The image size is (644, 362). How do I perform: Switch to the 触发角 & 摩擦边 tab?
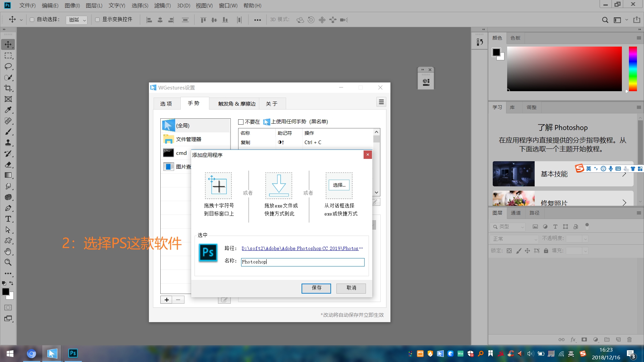click(x=237, y=104)
